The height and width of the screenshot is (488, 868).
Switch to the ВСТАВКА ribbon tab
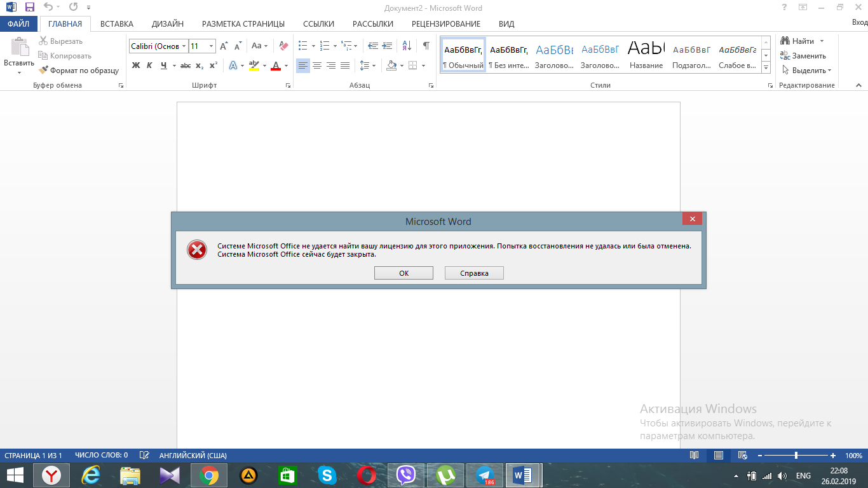pyautogui.click(x=117, y=24)
